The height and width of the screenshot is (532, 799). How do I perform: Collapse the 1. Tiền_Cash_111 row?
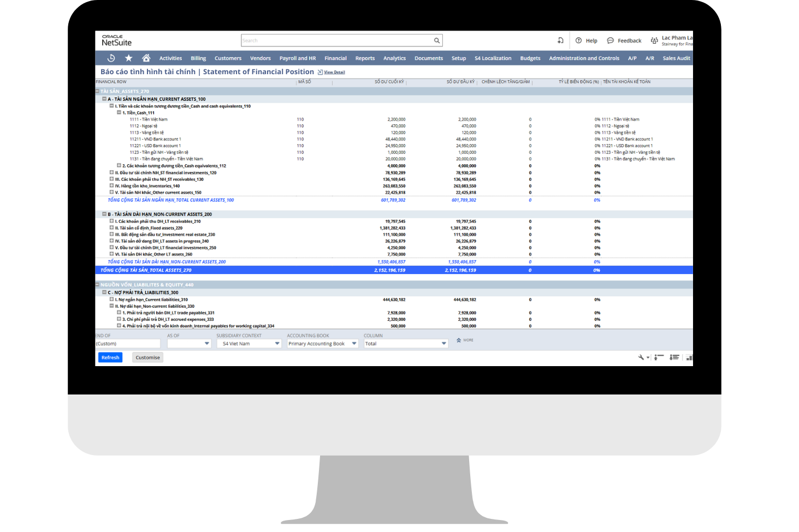(119, 112)
